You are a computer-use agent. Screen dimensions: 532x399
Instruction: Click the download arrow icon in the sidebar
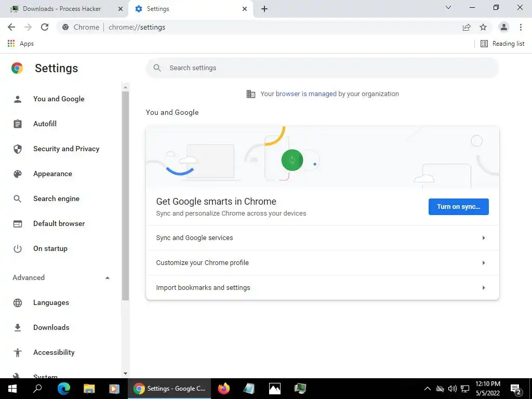[x=18, y=327]
